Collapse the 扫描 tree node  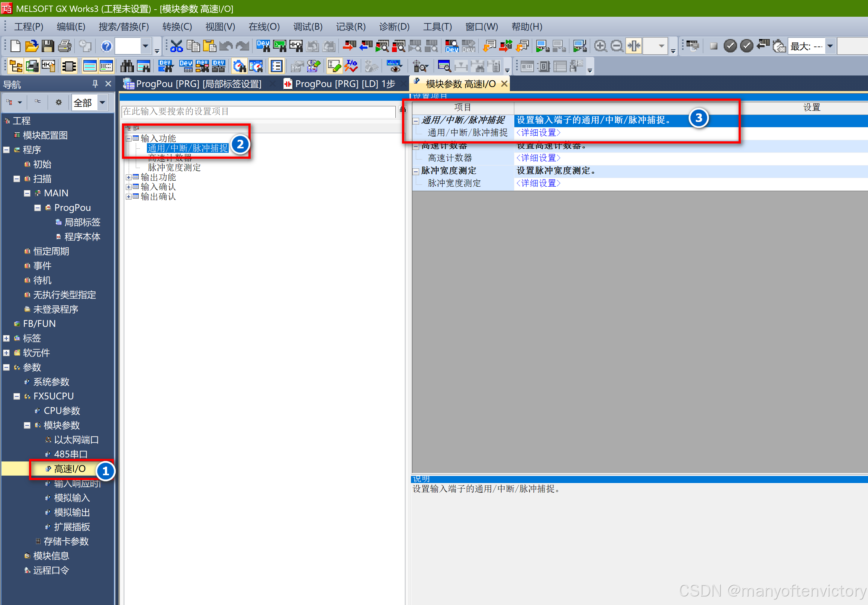coord(17,179)
